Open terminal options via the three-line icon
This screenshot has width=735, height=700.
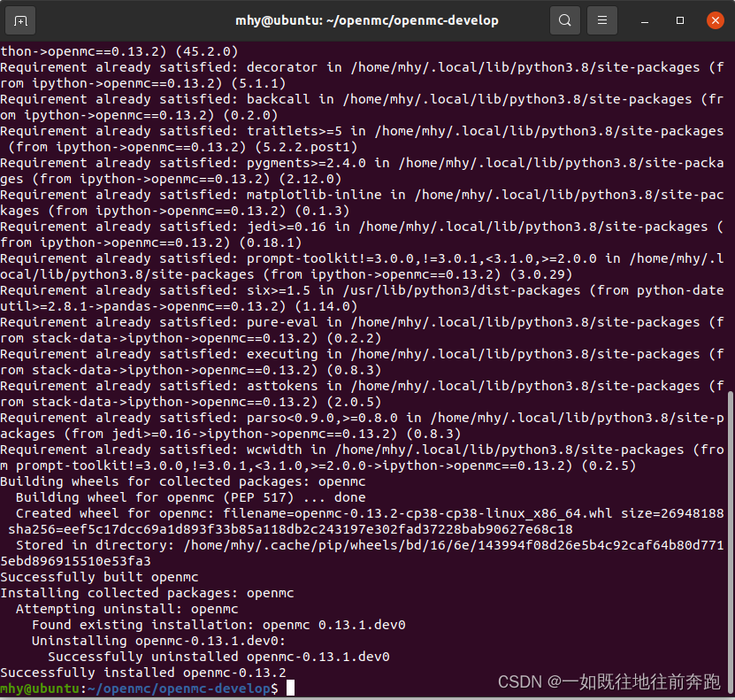pyautogui.click(x=601, y=19)
